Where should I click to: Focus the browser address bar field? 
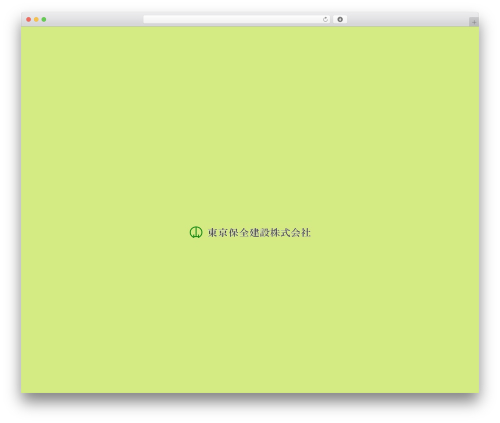pos(237,19)
